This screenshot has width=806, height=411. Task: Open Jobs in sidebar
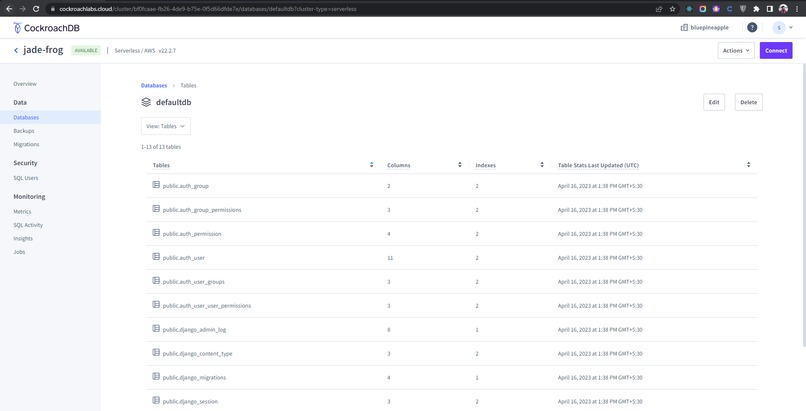coord(19,252)
